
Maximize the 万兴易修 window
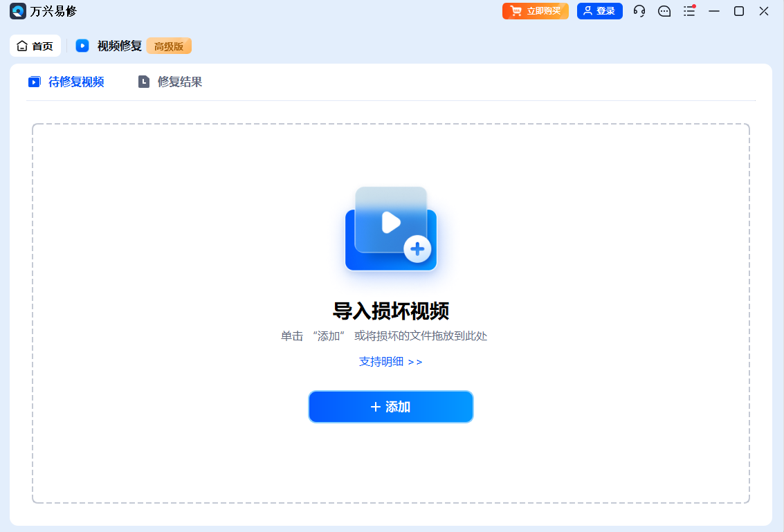739,11
